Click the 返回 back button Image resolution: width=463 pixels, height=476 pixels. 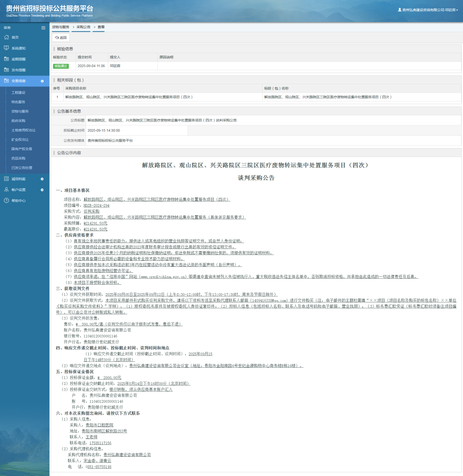[x=61, y=37]
